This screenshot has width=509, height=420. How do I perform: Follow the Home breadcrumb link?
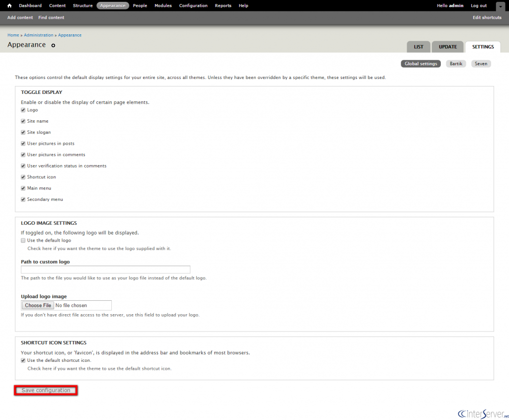click(13, 35)
